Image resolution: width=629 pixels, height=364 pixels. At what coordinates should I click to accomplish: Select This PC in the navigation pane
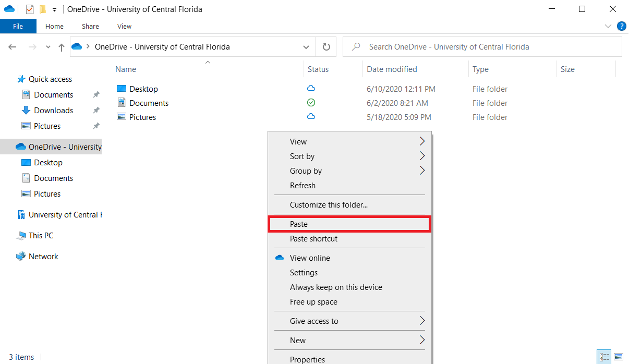[41, 236]
